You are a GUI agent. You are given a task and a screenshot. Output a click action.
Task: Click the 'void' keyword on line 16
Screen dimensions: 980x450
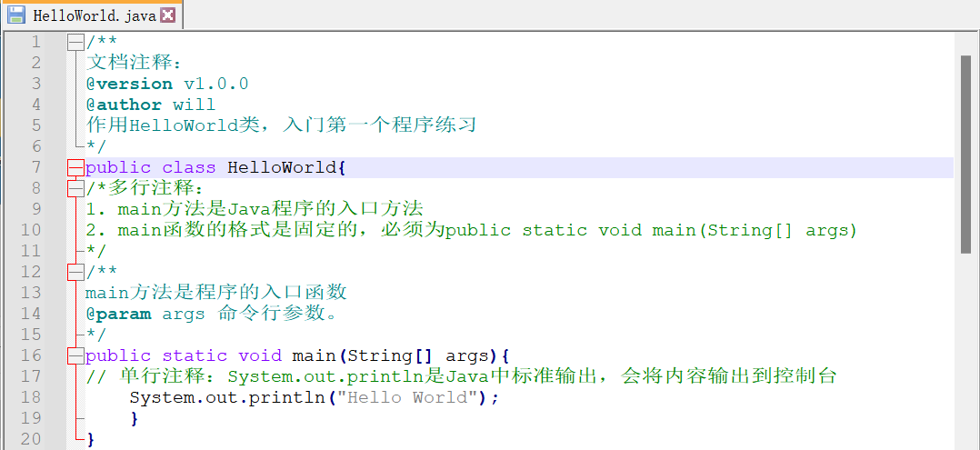coord(260,355)
